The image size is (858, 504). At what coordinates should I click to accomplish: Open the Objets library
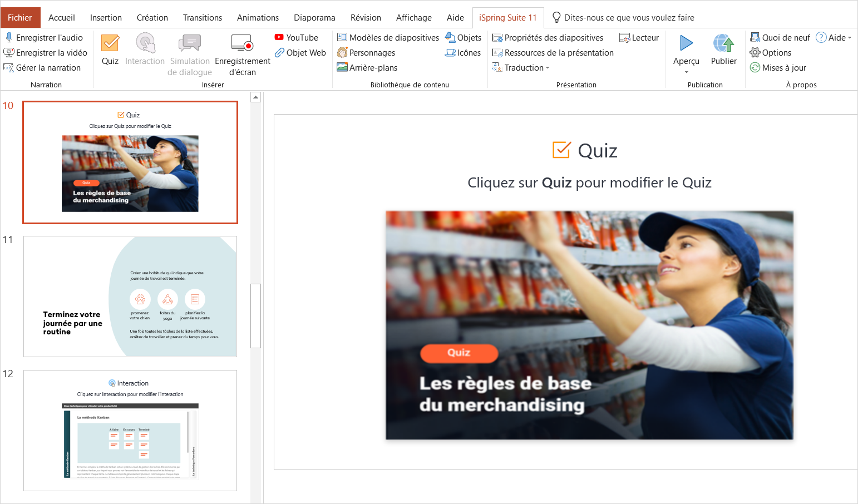[x=463, y=37]
